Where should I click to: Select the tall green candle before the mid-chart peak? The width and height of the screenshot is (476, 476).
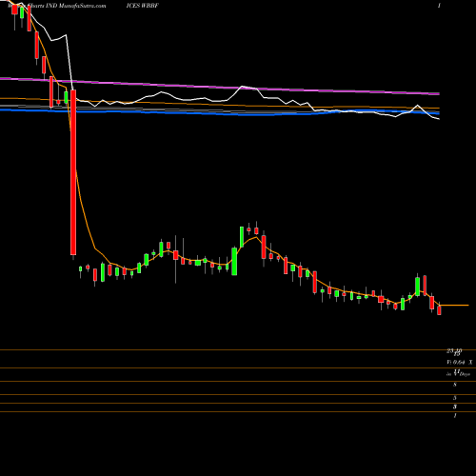pos(234,261)
